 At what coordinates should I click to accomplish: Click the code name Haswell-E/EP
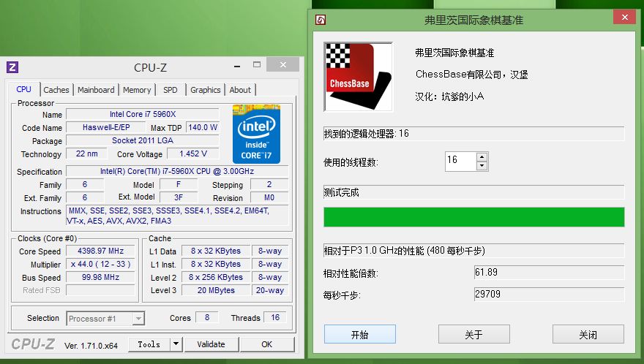point(106,127)
